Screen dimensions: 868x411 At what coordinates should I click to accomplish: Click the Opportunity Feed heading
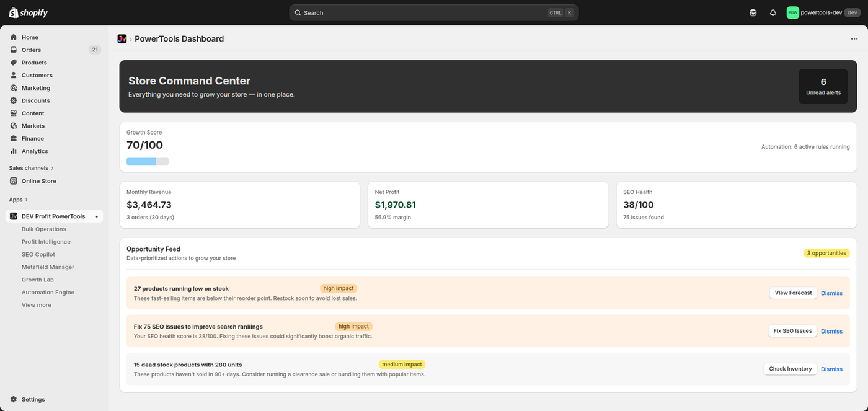(x=153, y=249)
